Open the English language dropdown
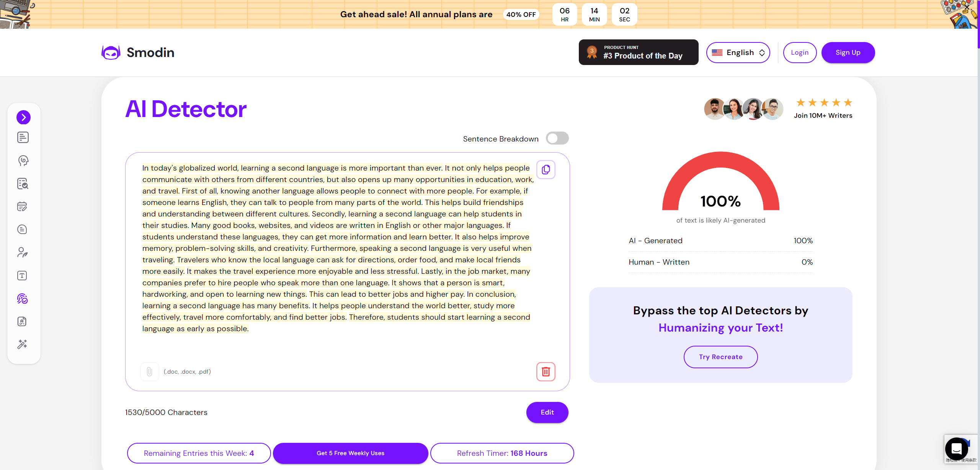Screen dimensions: 980x470 tap(738, 52)
